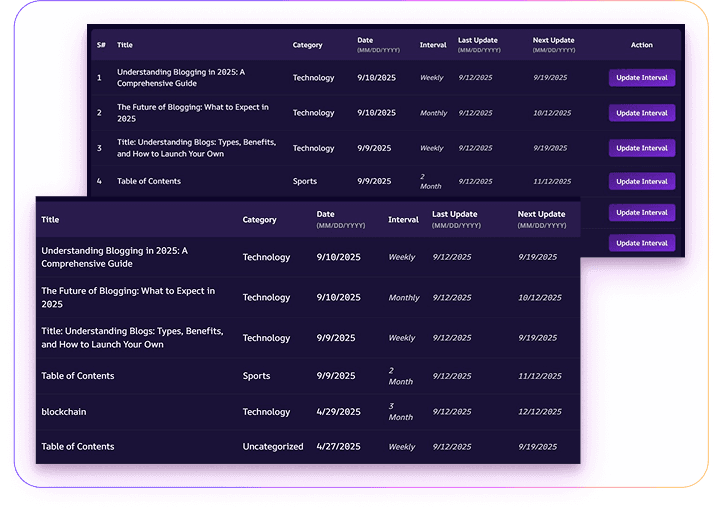Click the last Update Interval button

(642, 243)
